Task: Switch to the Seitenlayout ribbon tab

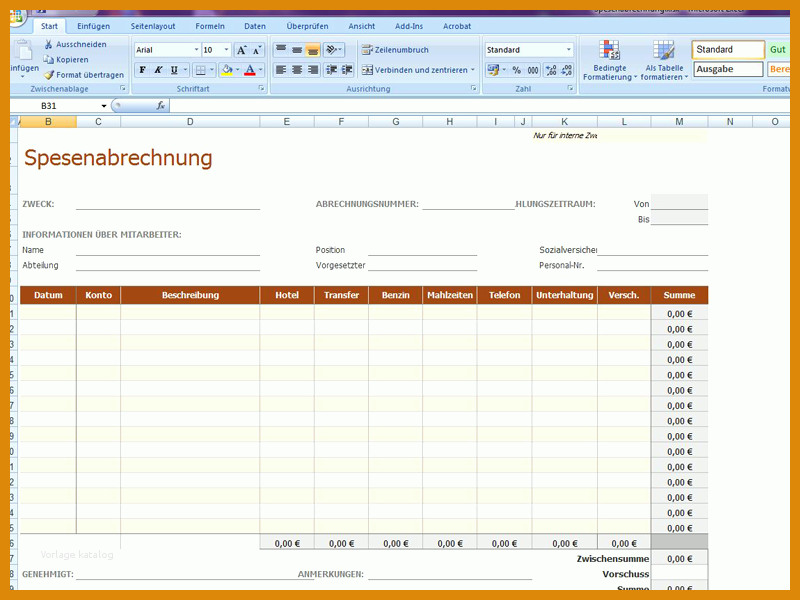Action: (153, 26)
